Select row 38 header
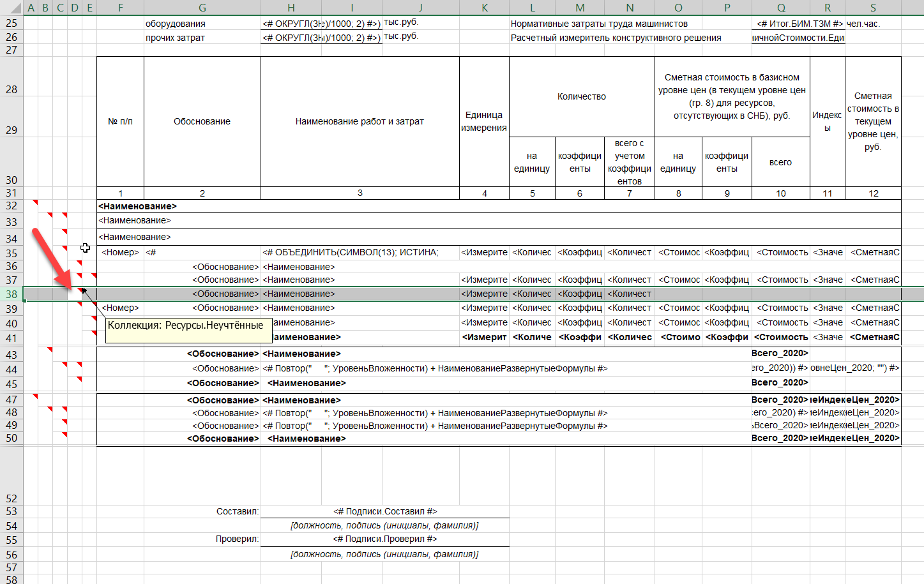 tap(11, 294)
